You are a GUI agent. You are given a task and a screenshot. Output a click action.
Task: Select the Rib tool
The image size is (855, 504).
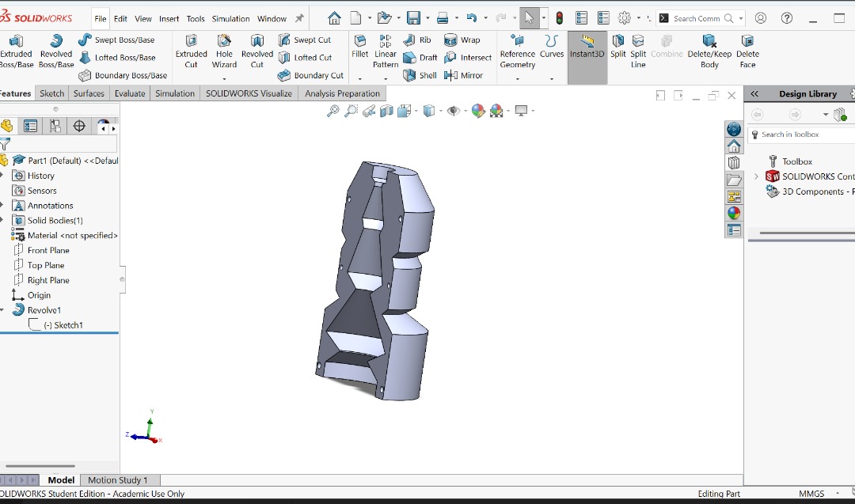click(x=417, y=40)
